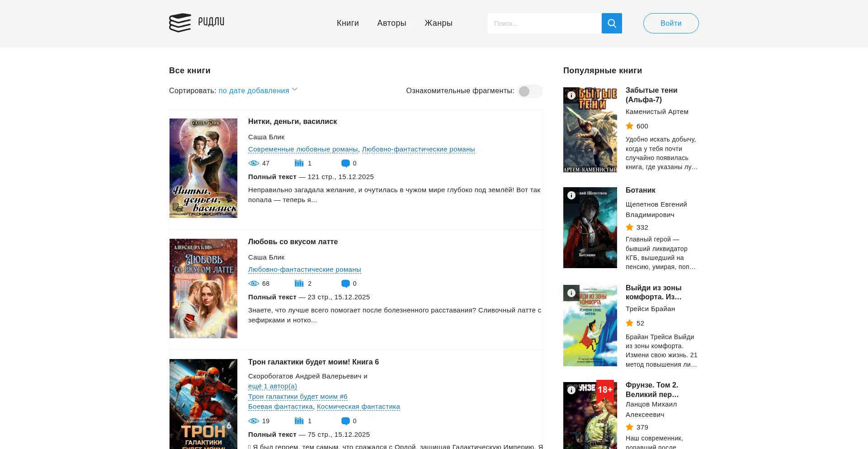Focus the Поиск search input field
The width and height of the screenshot is (868, 449).
(544, 24)
